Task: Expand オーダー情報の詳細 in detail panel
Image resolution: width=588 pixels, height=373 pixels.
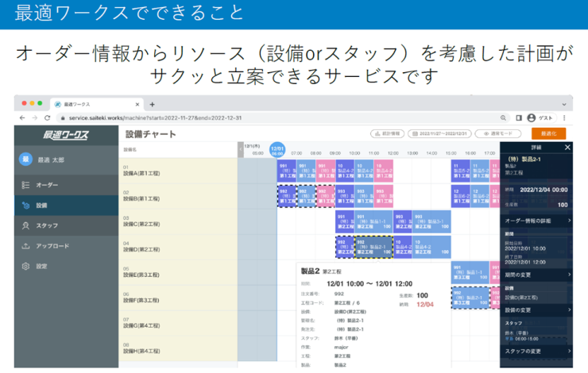Action: pos(536,221)
